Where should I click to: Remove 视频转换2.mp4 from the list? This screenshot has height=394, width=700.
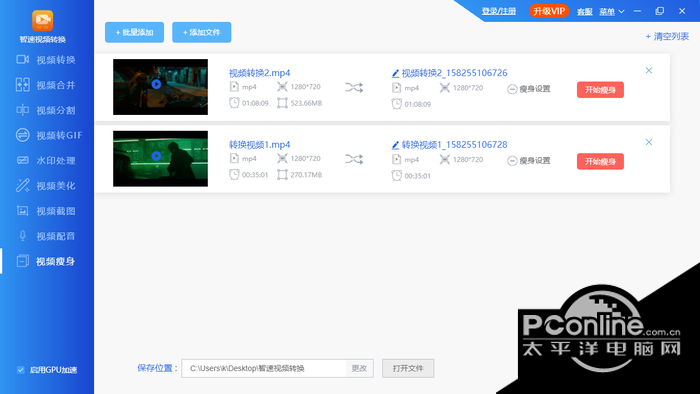(649, 71)
